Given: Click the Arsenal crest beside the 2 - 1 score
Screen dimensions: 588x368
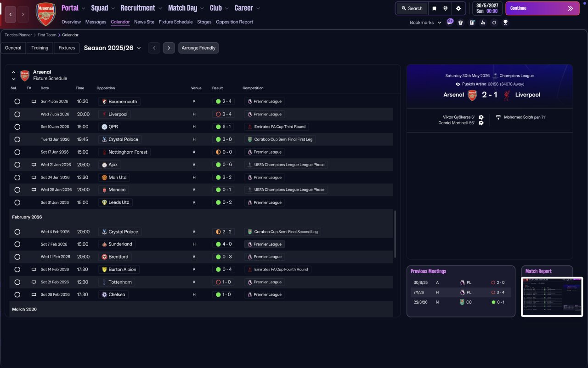Looking at the screenshot, I should coord(472,95).
